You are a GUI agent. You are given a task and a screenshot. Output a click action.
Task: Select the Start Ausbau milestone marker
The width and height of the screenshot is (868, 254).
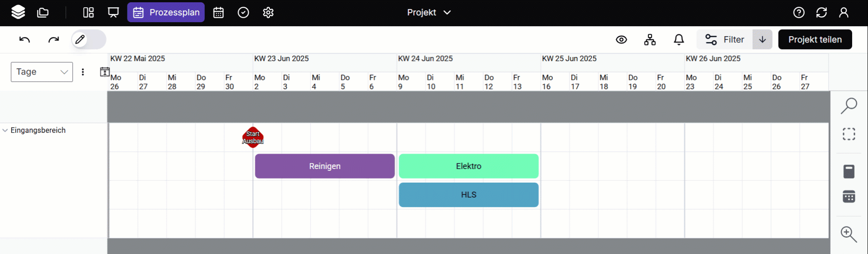(253, 137)
